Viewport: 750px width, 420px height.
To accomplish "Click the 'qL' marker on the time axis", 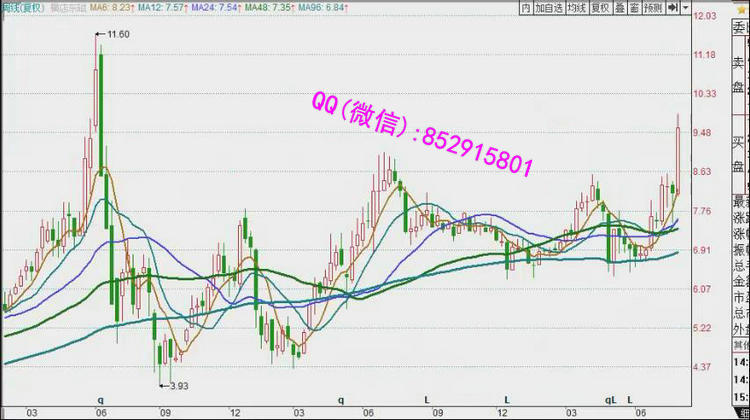I will [610, 399].
